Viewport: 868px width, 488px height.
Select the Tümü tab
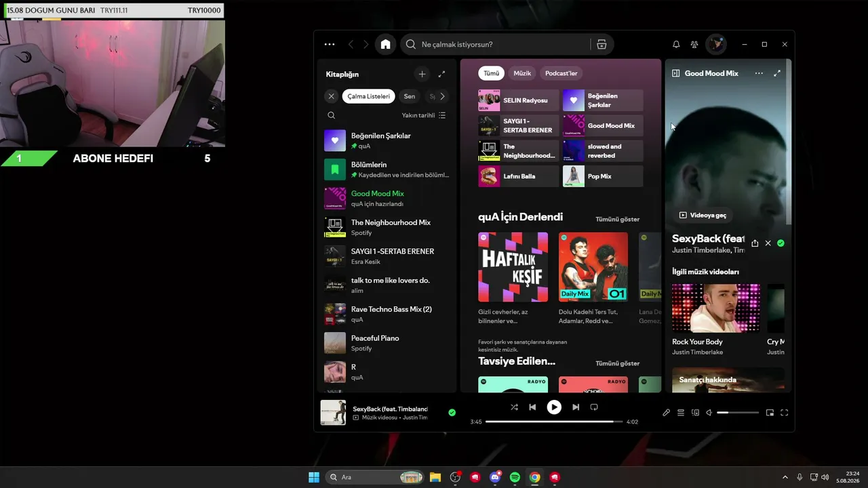pos(492,73)
